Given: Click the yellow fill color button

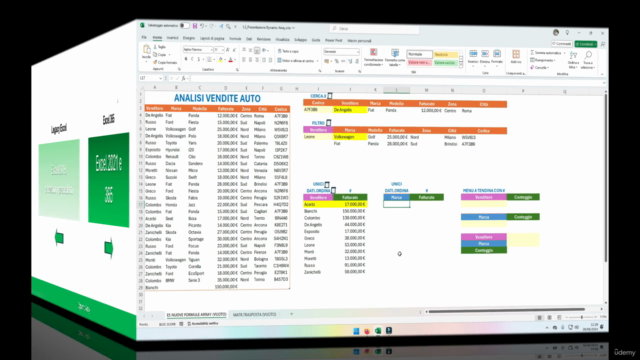Looking at the screenshot, I should 220,60.
